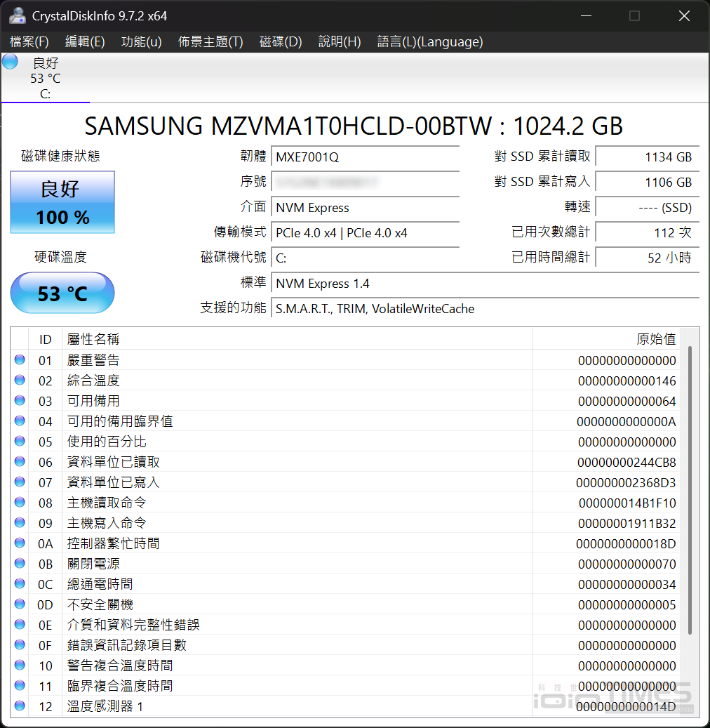Select the 嚴重警告 attribute name
Viewport: 710px width, 728px height.
(x=93, y=360)
